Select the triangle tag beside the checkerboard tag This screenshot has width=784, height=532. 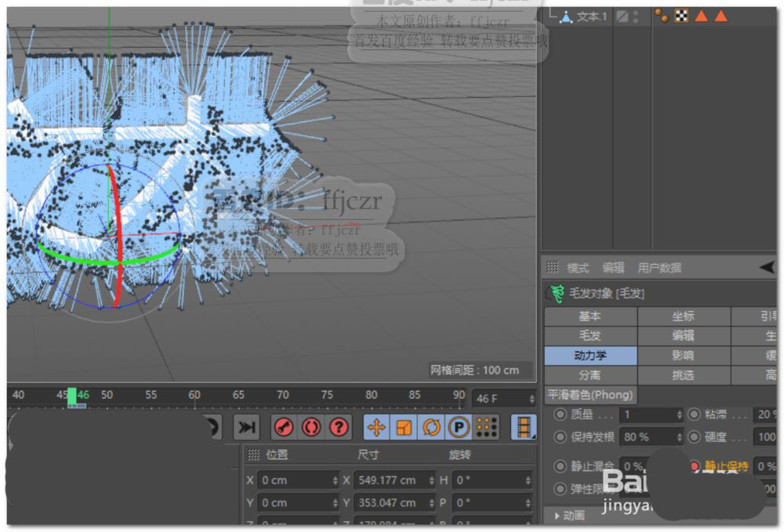click(702, 16)
